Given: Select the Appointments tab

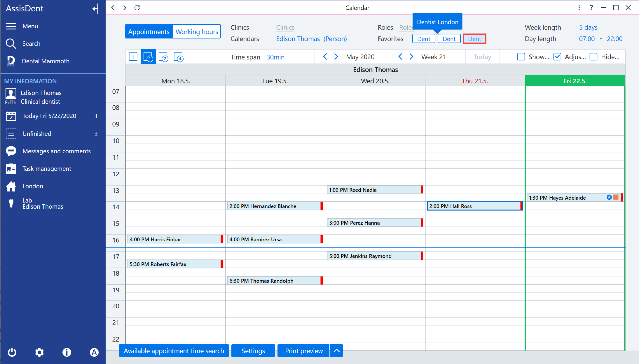Looking at the screenshot, I should pyautogui.click(x=149, y=31).
